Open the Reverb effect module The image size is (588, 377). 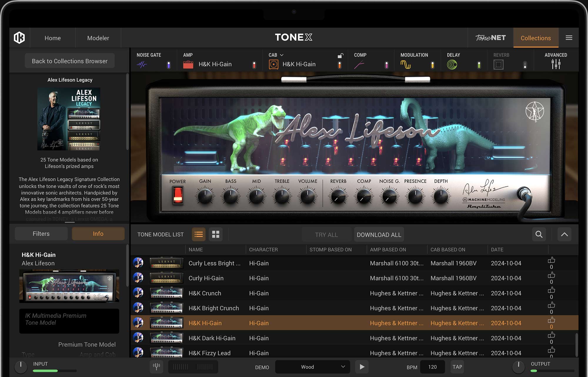[498, 64]
